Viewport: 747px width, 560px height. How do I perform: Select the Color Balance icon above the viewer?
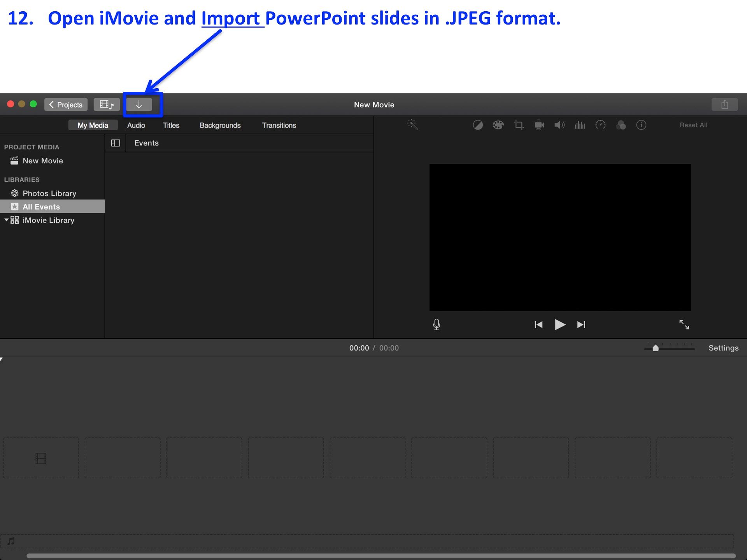[x=478, y=125]
